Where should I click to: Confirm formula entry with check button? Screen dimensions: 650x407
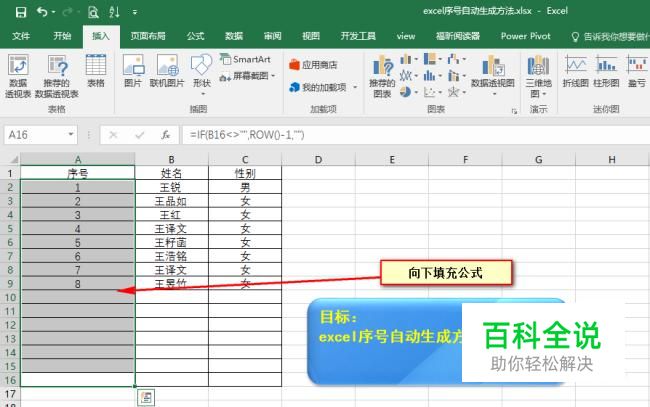click(139, 135)
